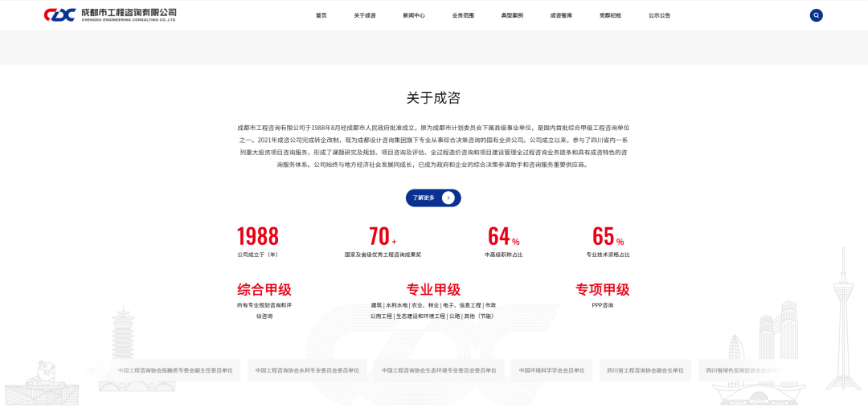Select 党群纪检 from the navigation bar
Image resolution: width=868 pixels, height=412 pixels.
click(x=610, y=15)
